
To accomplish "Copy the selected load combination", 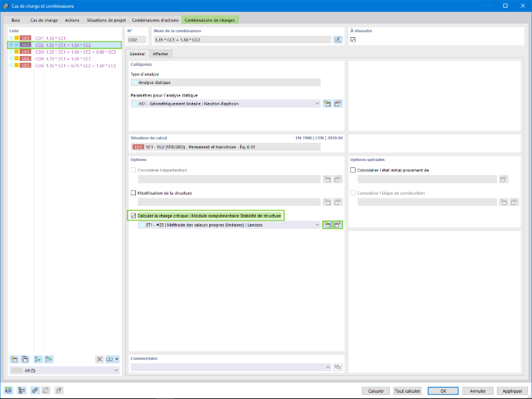I will click(x=24, y=359).
